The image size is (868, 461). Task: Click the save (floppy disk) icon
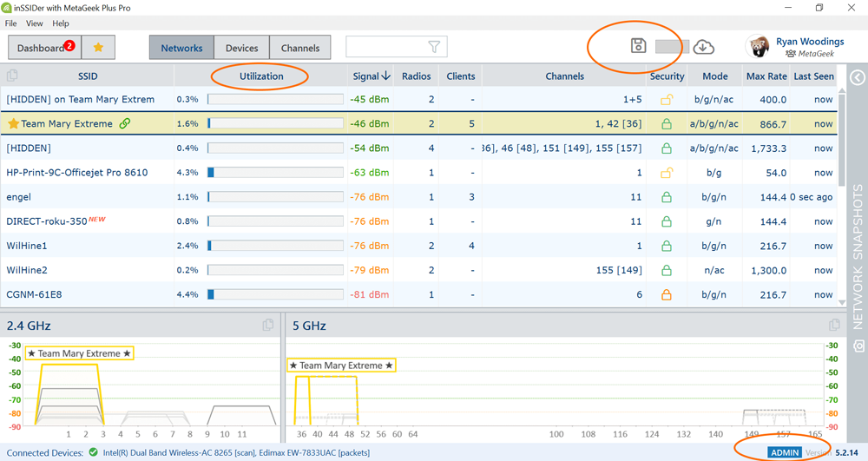638,46
